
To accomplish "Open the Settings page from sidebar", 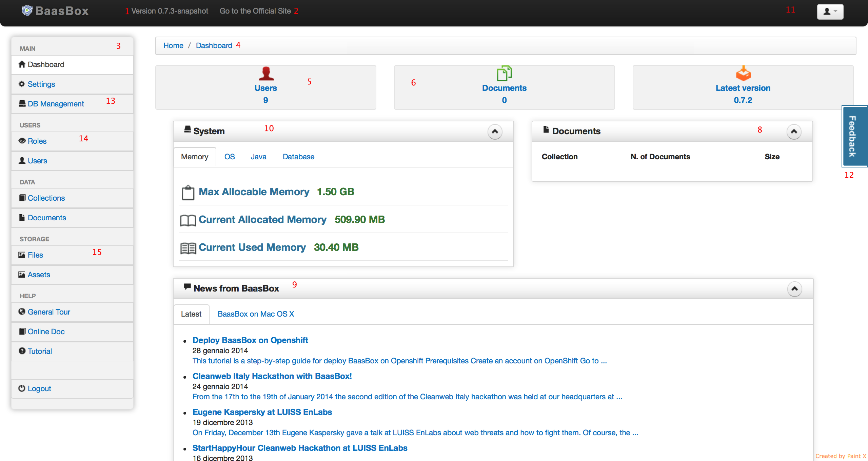I will click(72, 84).
